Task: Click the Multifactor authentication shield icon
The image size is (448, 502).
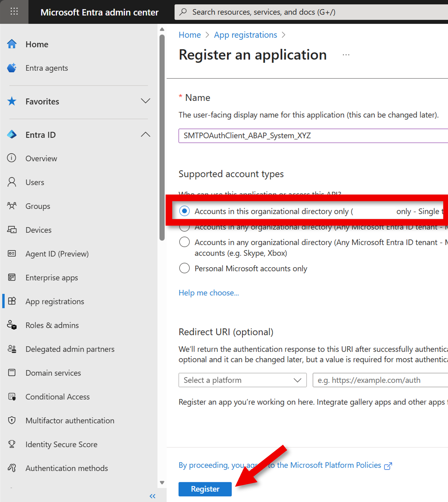Action: point(12,420)
